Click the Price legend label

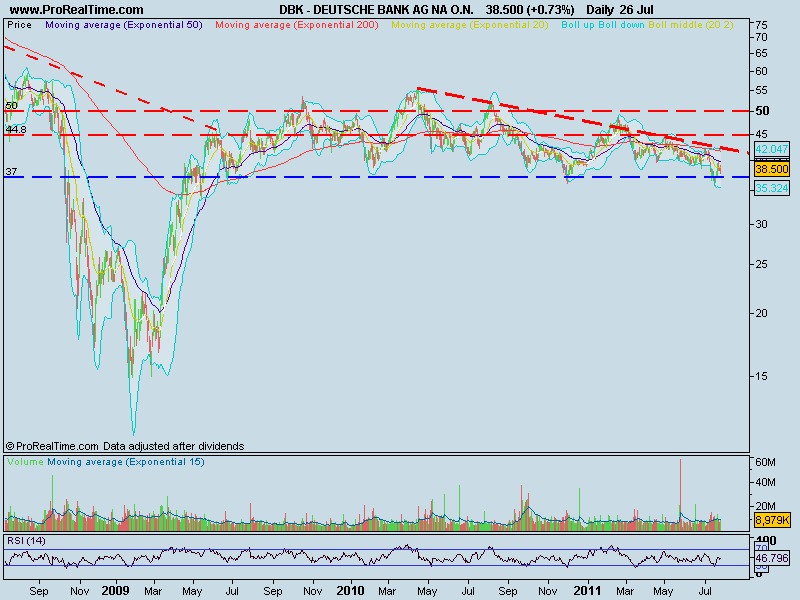[x=19, y=24]
